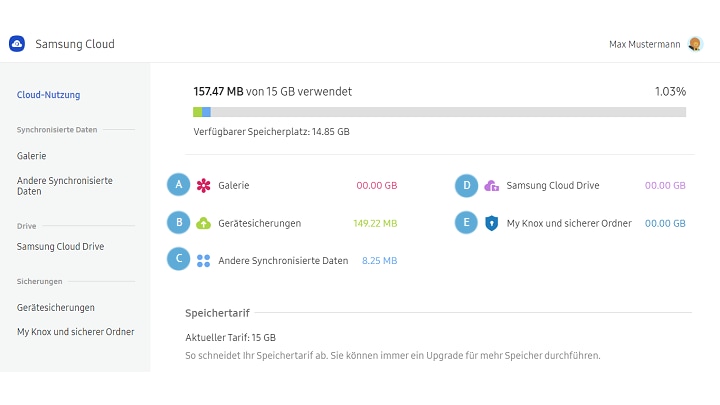Click the pink Galerie flower icon
The width and height of the screenshot is (720, 405).
[203, 185]
